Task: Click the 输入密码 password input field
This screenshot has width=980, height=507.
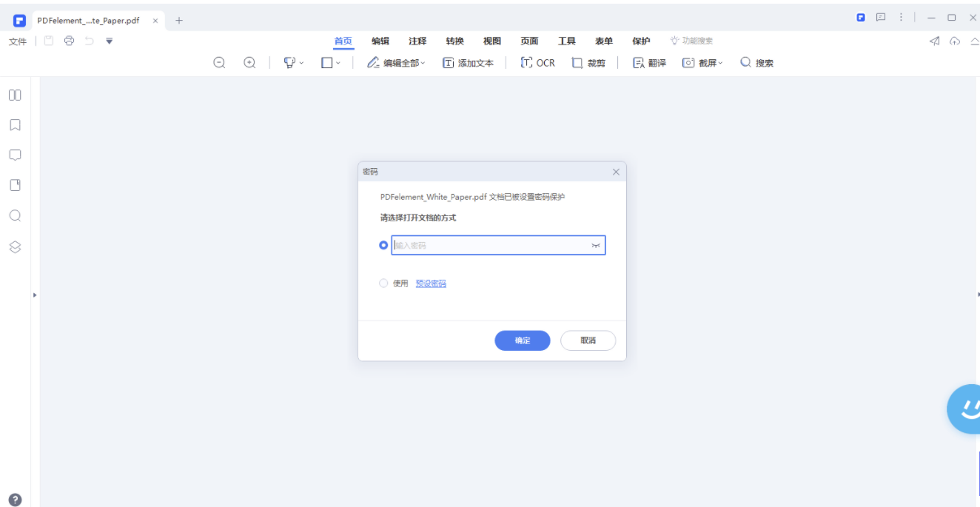Action: 489,246
